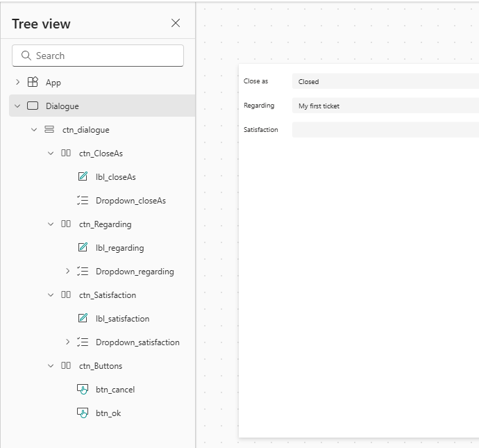
Task: Click the lbl_closeAs label icon
Action: (x=83, y=176)
